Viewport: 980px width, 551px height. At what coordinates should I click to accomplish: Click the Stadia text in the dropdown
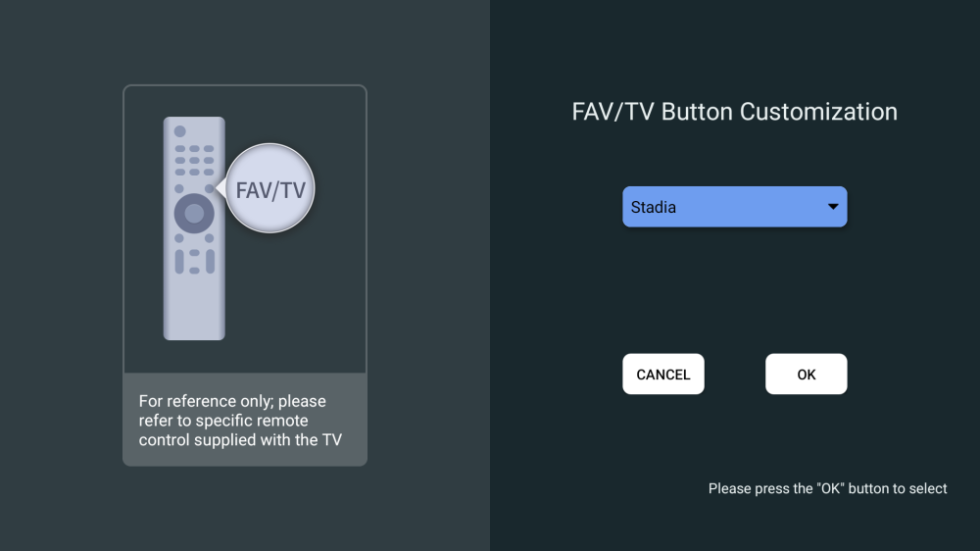point(654,208)
